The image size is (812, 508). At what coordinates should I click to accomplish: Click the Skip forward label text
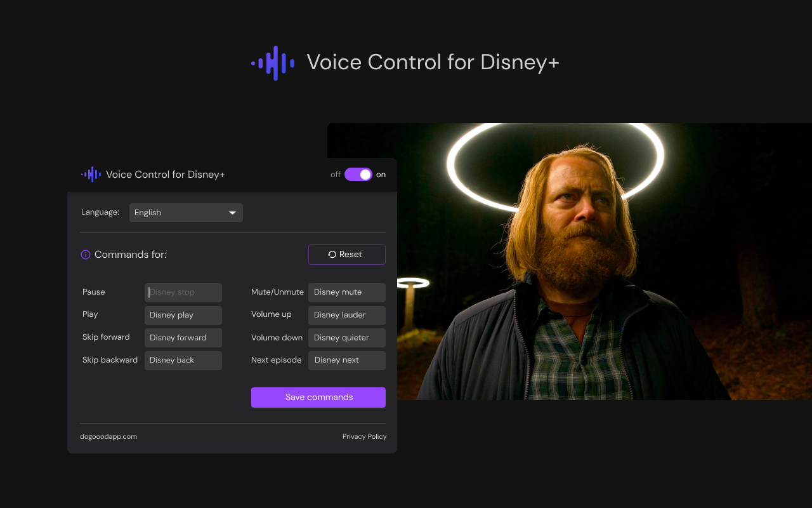point(106,337)
